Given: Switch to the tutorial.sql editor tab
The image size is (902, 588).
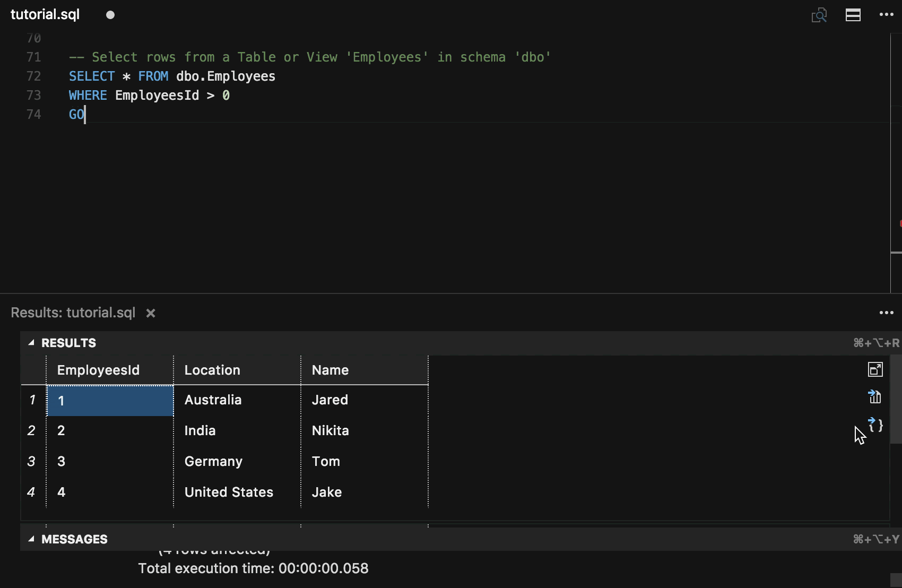Looking at the screenshot, I should pos(45,15).
